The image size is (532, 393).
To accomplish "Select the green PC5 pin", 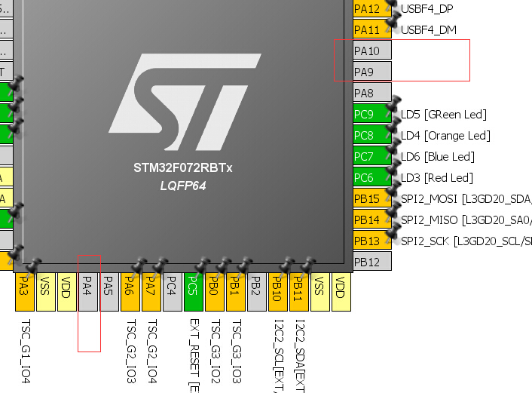I will [194, 291].
